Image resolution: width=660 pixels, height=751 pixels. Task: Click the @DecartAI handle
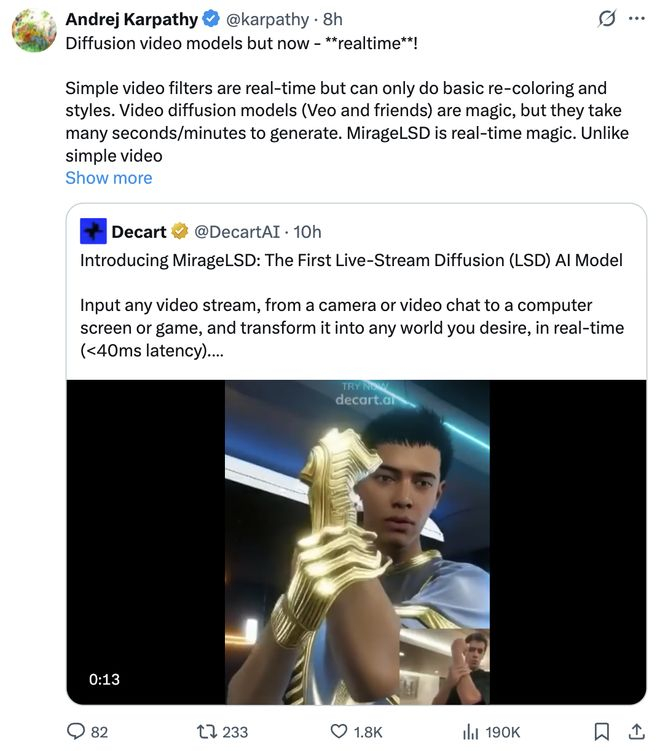tap(234, 232)
